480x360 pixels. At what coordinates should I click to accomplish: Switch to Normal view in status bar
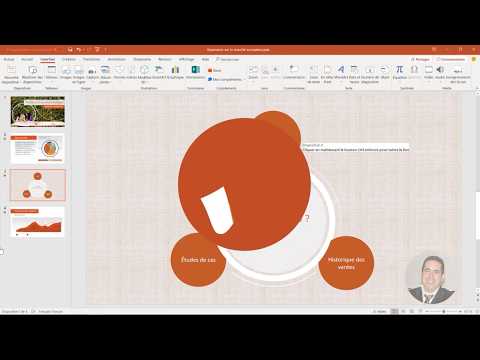tap(394, 311)
